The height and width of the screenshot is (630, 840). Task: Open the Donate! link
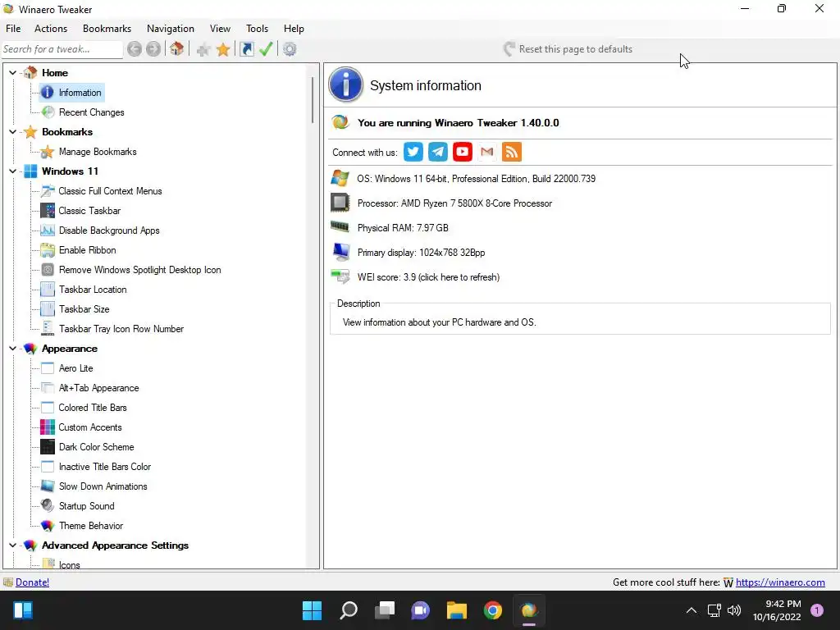[32, 582]
